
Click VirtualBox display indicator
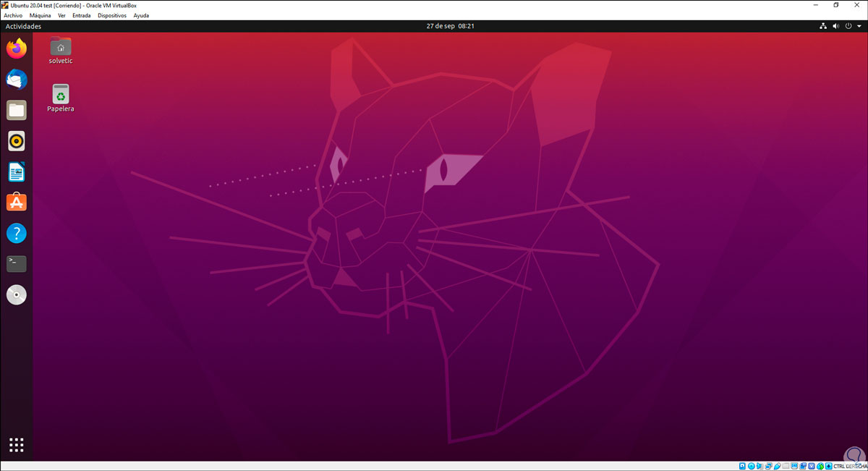(x=794, y=466)
